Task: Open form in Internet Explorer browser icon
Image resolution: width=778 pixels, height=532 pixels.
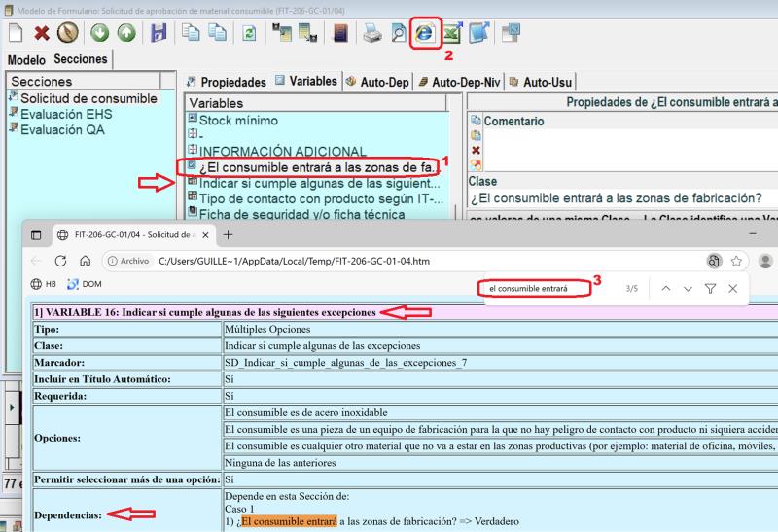Action: [424, 34]
